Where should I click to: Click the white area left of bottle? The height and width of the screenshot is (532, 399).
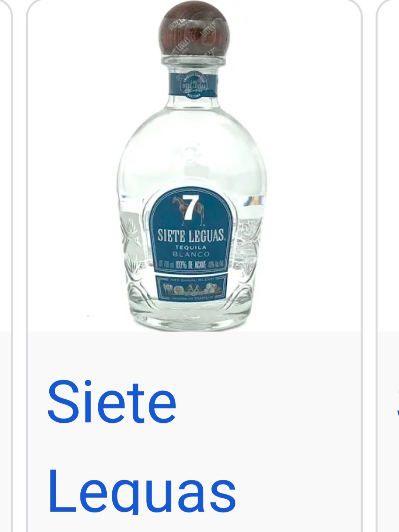tap(70, 167)
